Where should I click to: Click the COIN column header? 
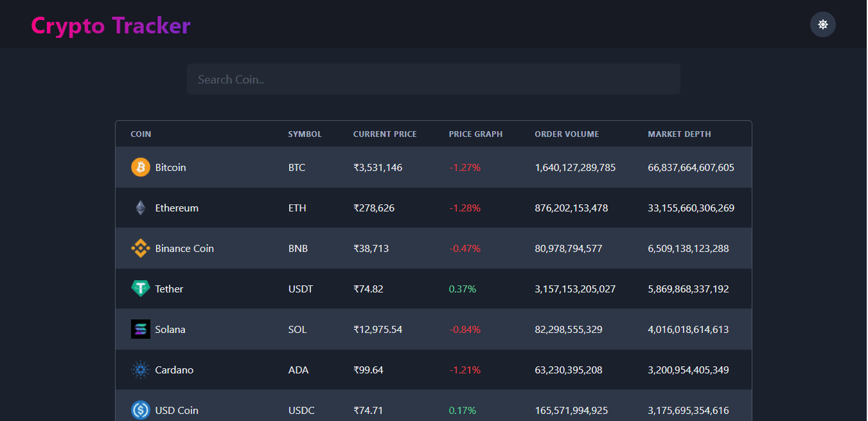click(141, 134)
